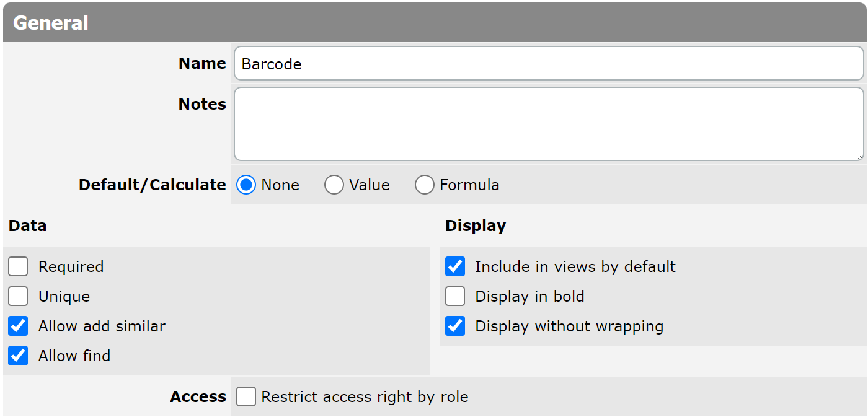868x420 pixels.
Task: Click the Name field label
Action: pyautogui.click(x=202, y=63)
